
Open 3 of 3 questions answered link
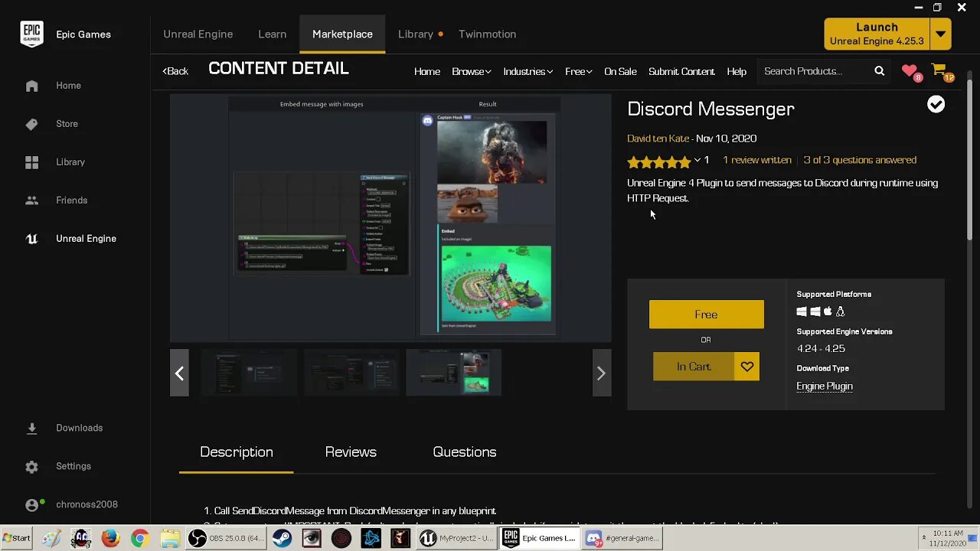[860, 160]
